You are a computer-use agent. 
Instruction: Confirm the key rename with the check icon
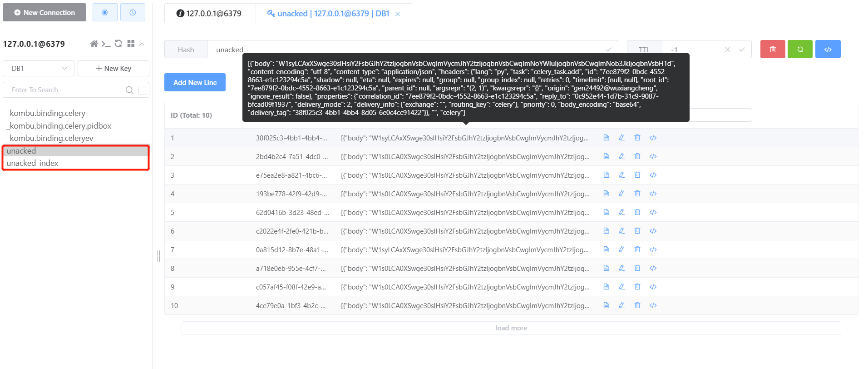point(608,49)
